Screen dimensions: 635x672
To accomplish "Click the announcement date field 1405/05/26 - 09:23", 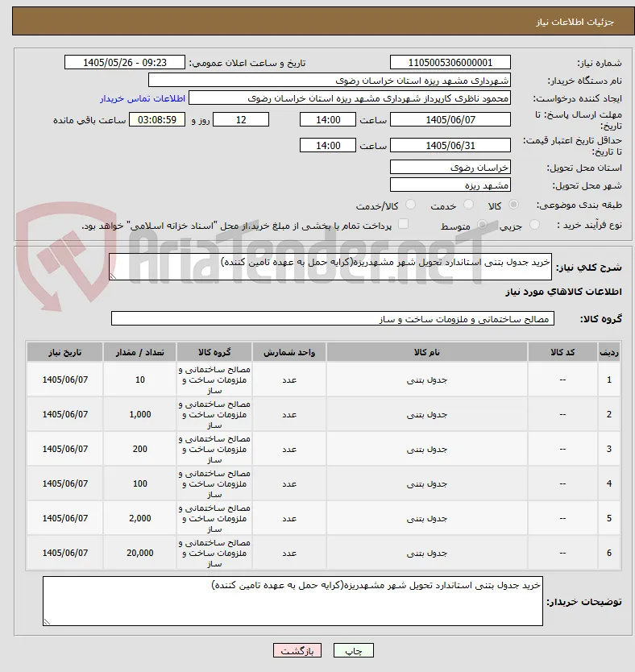I will [125, 63].
